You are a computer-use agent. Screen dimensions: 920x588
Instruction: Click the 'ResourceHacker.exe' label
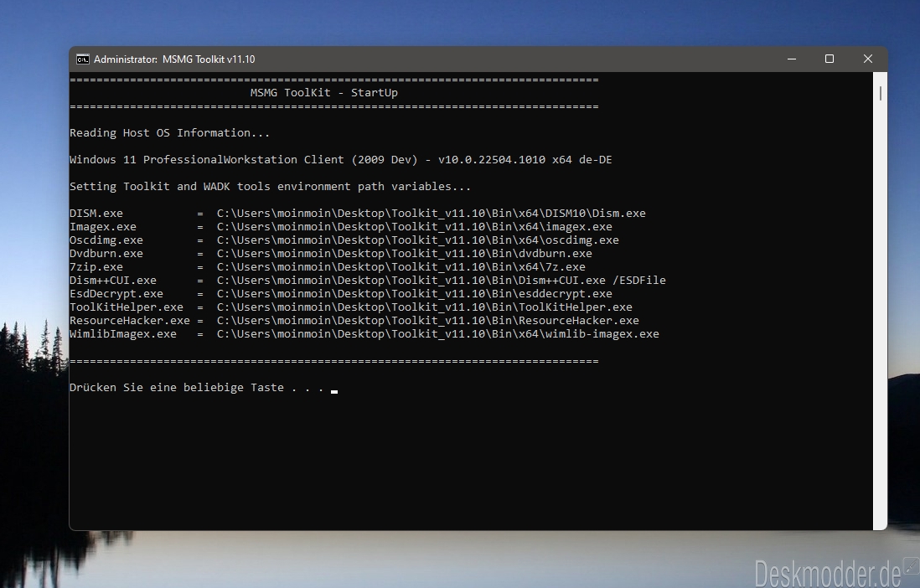pyautogui.click(x=130, y=321)
